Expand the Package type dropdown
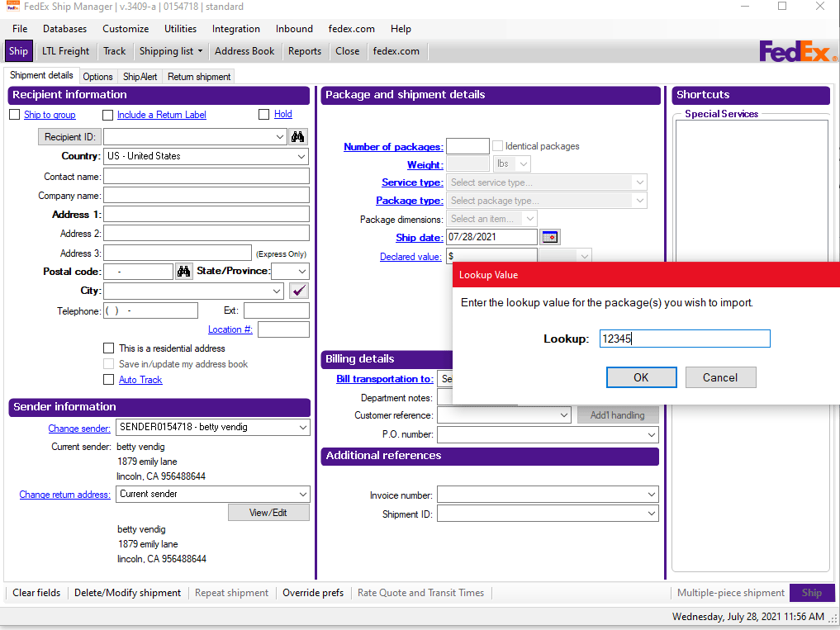 click(639, 201)
